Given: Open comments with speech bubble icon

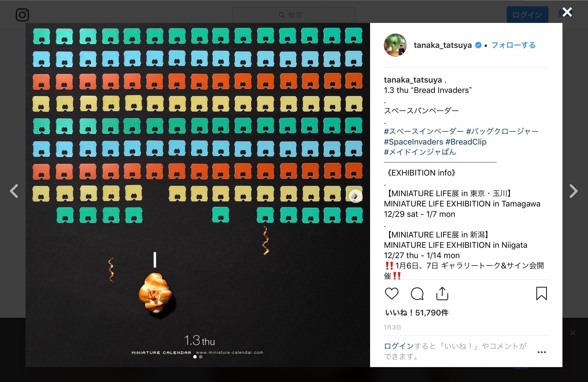Looking at the screenshot, I should pos(417,294).
